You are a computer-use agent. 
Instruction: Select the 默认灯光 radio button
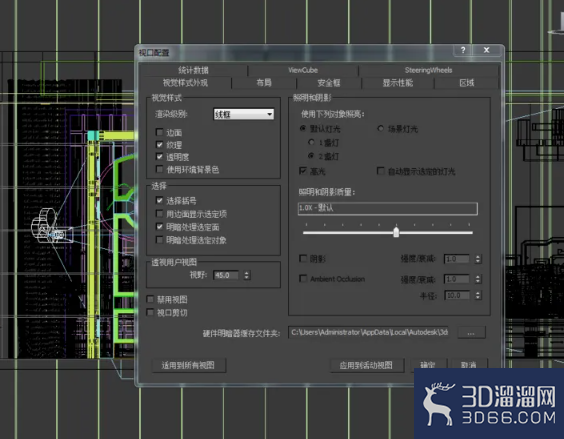(303, 128)
